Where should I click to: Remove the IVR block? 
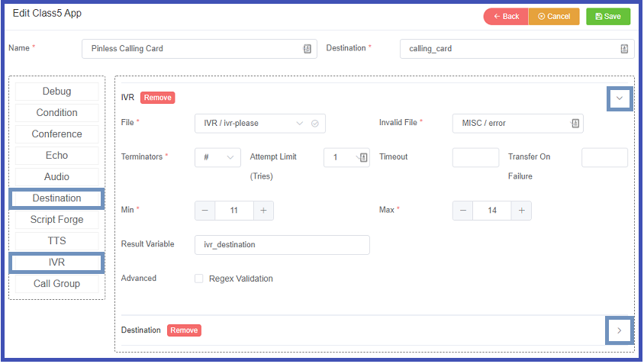click(158, 98)
